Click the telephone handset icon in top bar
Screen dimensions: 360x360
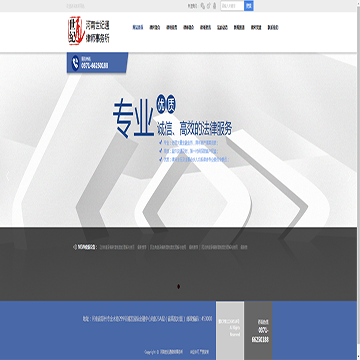(202, 6)
